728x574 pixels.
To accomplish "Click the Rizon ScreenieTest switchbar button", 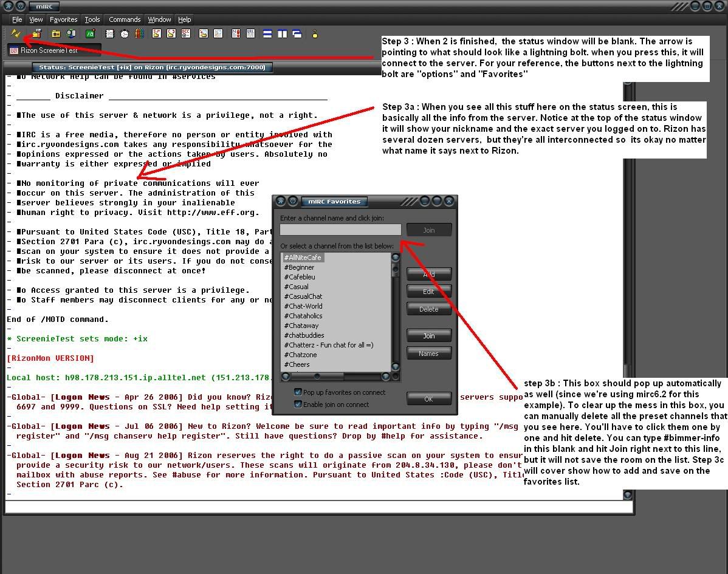I will pyautogui.click(x=54, y=50).
